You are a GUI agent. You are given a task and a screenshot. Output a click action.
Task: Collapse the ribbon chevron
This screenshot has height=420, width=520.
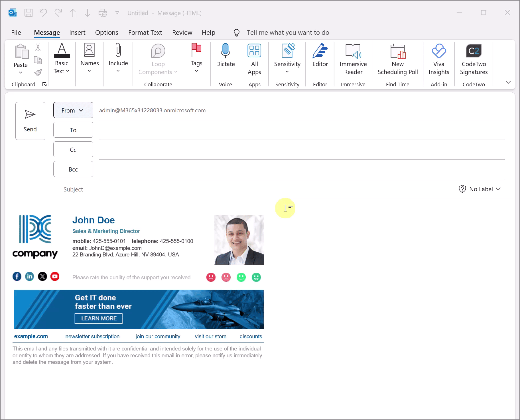(508, 82)
